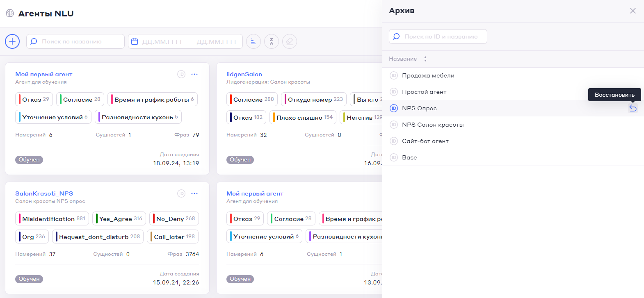Click Yes_Agree 316 intent tag
This screenshot has width=644, height=298.
pos(119,218)
